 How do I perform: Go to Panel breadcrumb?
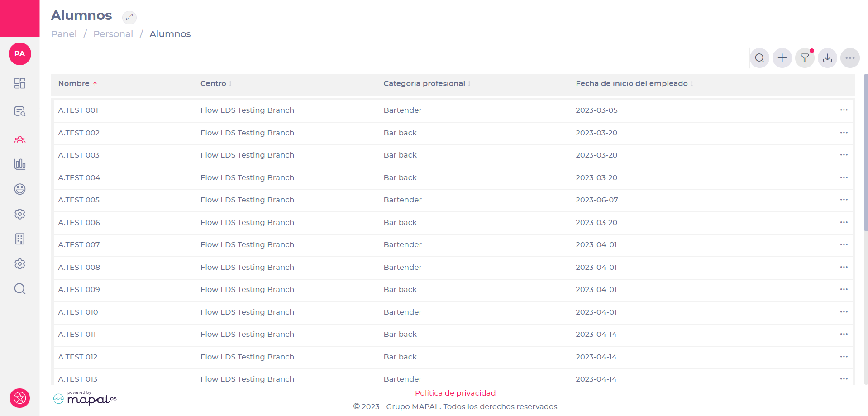point(64,34)
